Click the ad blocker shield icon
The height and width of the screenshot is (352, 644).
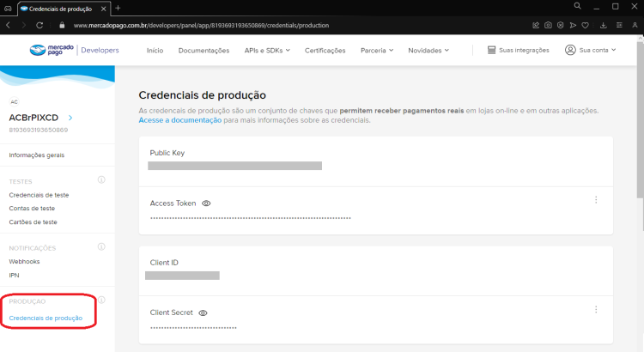(x=560, y=25)
